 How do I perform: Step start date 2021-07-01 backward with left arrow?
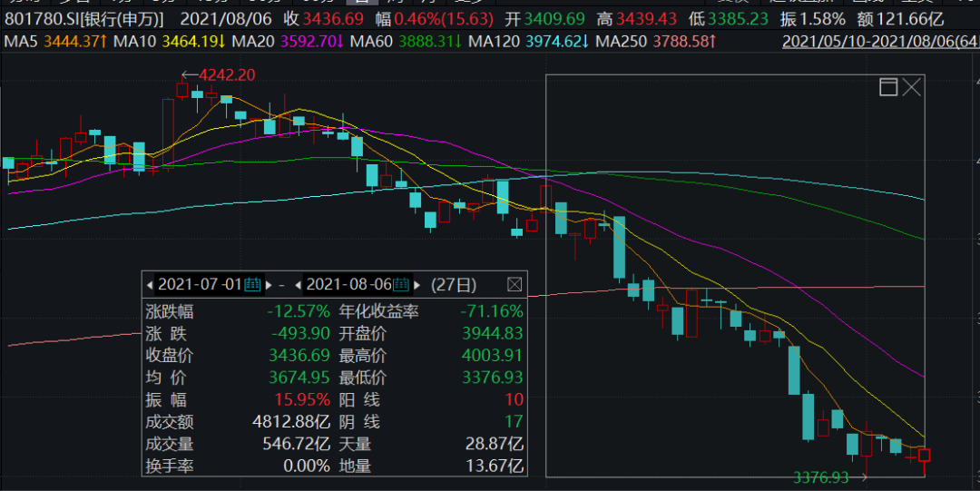151,284
